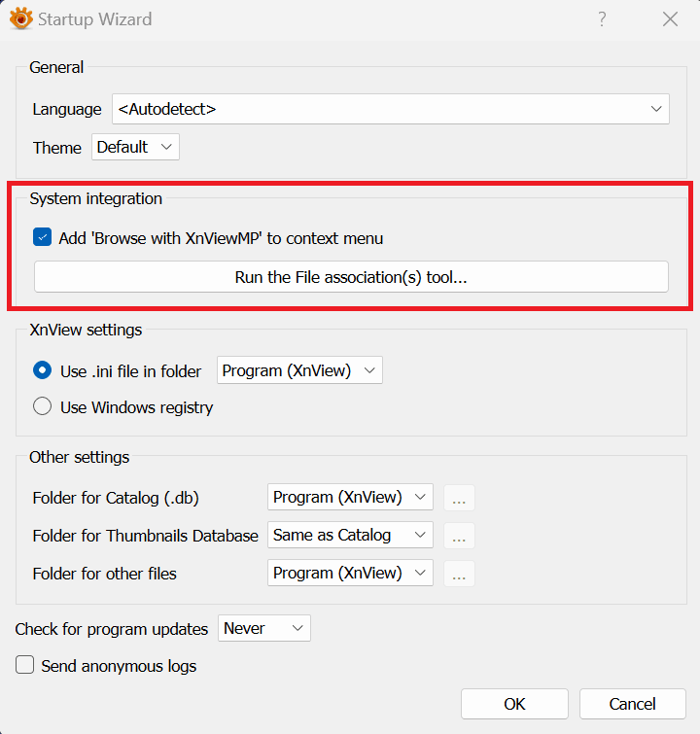Click ellipsis button beside Thumbnails Database folder

click(x=459, y=536)
